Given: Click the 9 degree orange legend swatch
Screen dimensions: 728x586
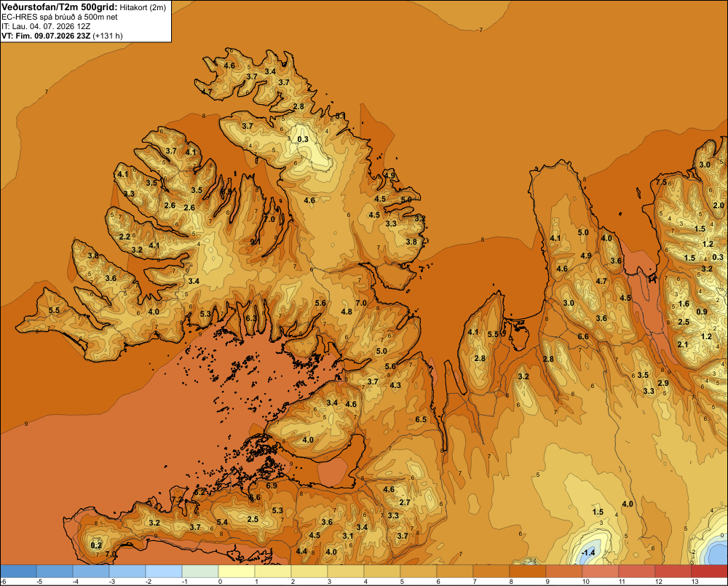Looking at the screenshot, I should pyautogui.click(x=564, y=571).
